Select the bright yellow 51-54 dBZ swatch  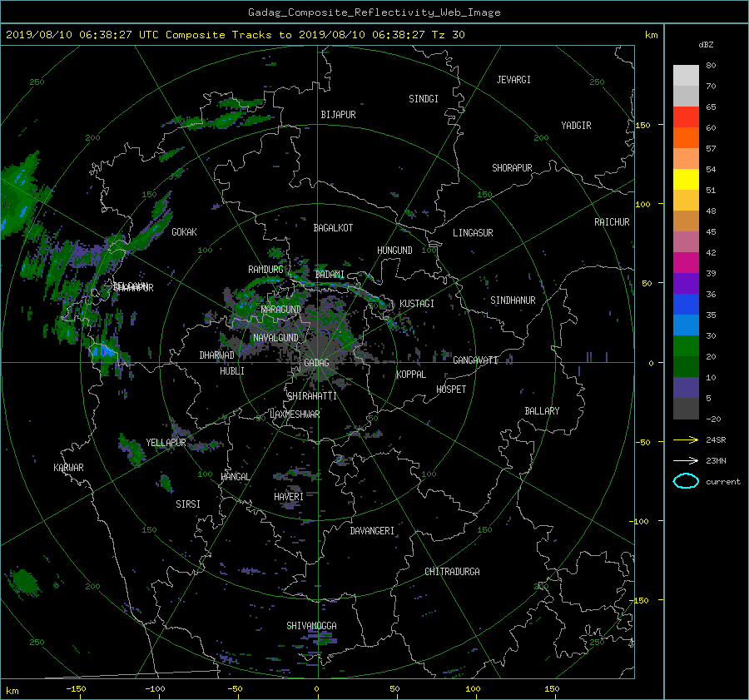[x=686, y=180]
